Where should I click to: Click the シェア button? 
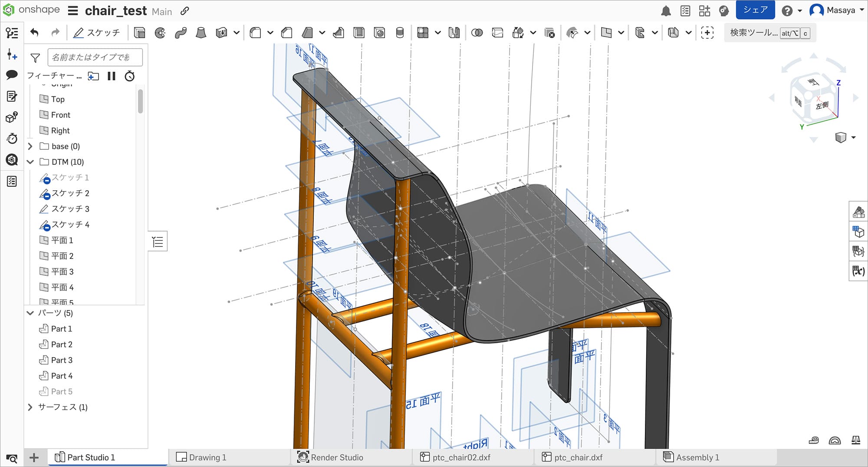(x=755, y=9)
